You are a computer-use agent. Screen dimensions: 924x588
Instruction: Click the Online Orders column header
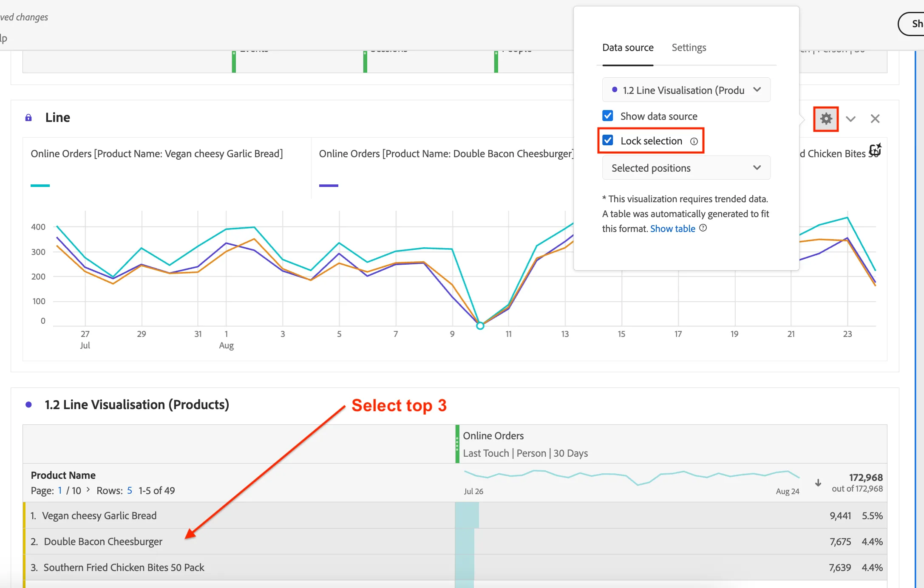(x=493, y=436)
